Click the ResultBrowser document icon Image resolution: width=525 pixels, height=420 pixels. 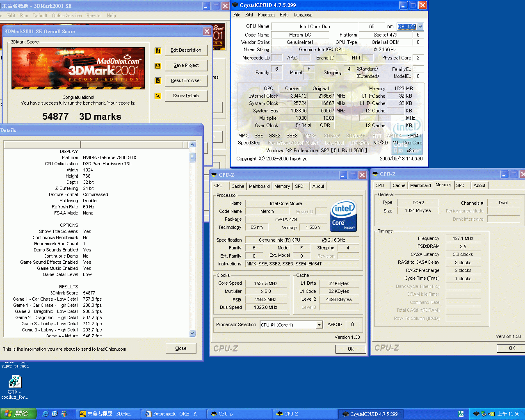pos(157,81)
